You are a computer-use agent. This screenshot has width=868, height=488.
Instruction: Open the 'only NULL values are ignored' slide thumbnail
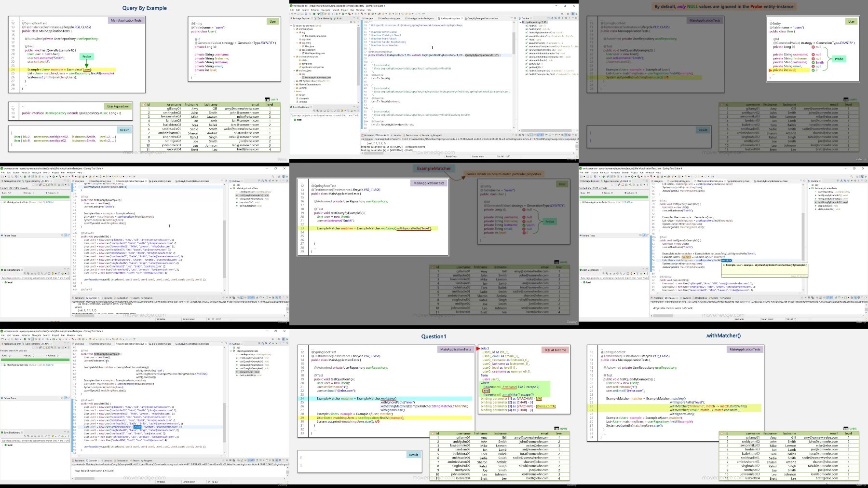(723, 81)
